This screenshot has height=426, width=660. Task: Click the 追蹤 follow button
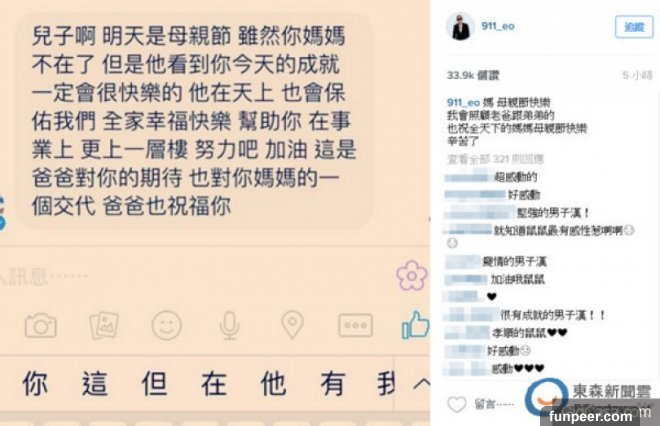pyautogui.click(x=634, y=27)
